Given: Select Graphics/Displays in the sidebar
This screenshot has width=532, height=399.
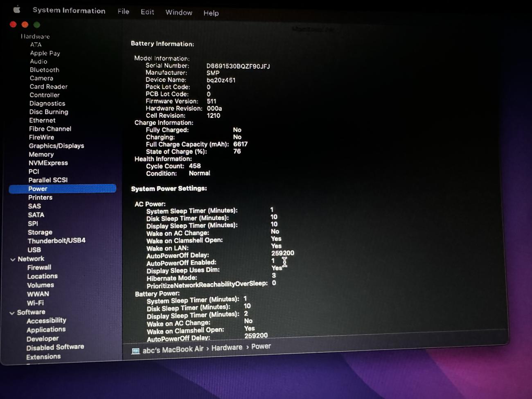Looking at the screenshot, I should tap(56, 146).
